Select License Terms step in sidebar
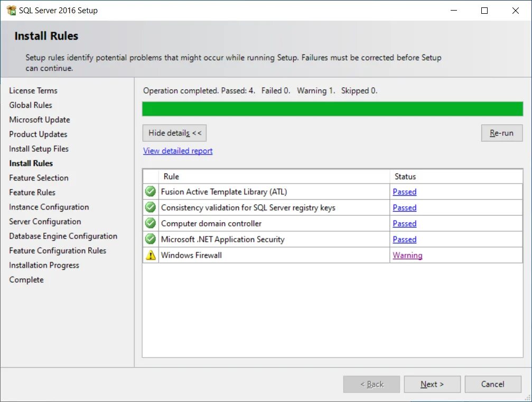This screenshot has height=402, width=532. tap(33, 91)
